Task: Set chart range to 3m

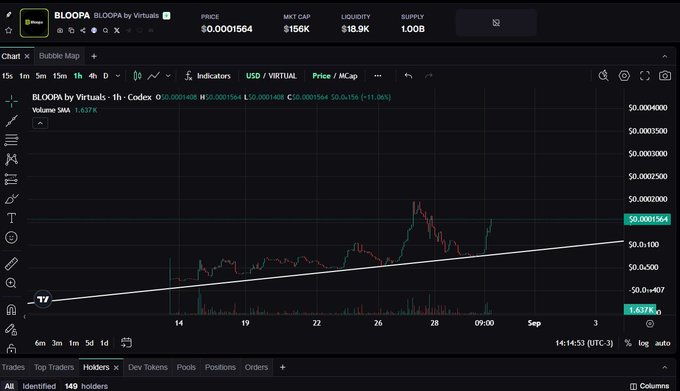Action: [57, 343]
